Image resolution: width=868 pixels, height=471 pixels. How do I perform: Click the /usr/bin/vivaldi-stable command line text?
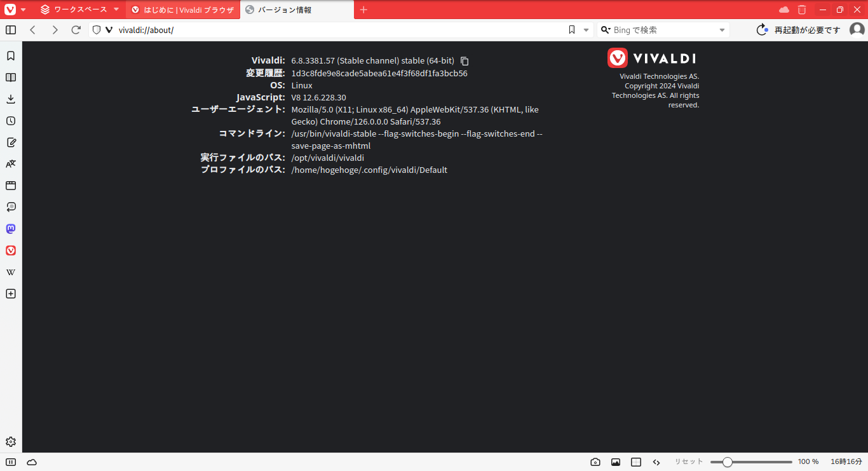[417, 140]
